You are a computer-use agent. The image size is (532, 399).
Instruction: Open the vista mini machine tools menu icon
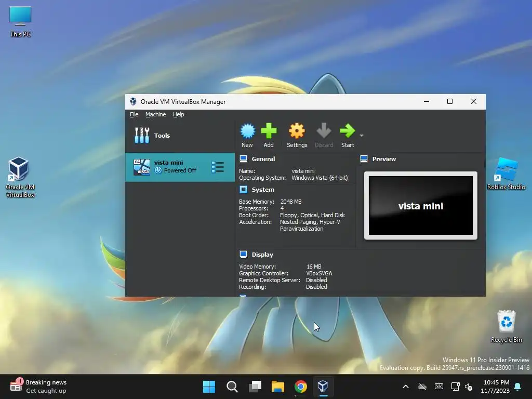click(218, 167)
